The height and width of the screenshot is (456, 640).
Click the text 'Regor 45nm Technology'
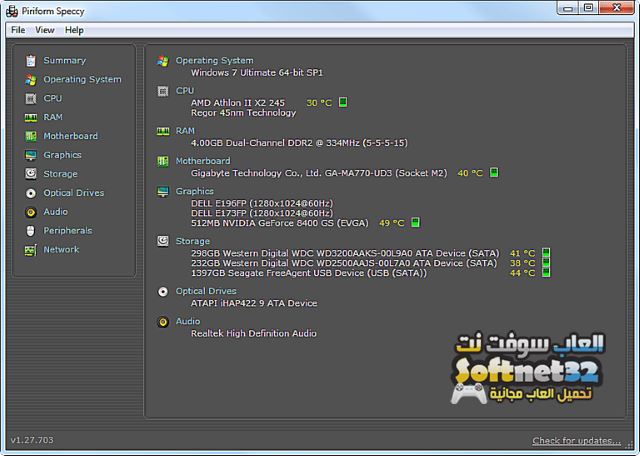coord(243,113)
